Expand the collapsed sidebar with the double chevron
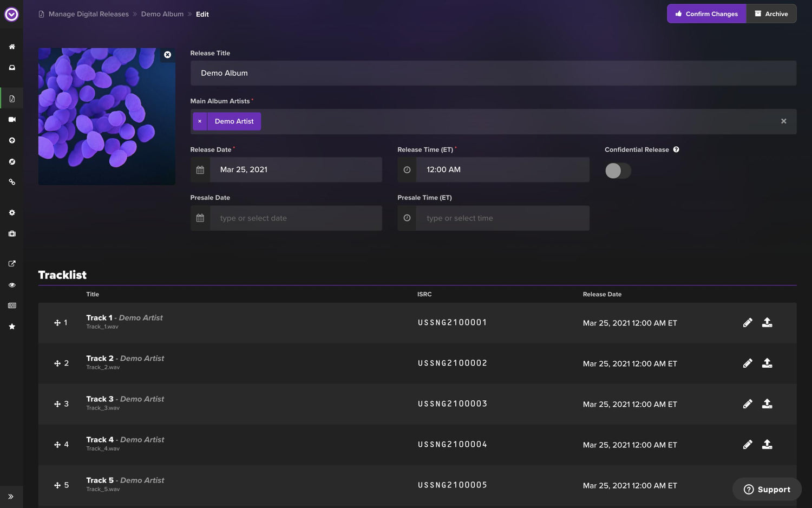Screen dimensions: 812x508 pos(12,496)
